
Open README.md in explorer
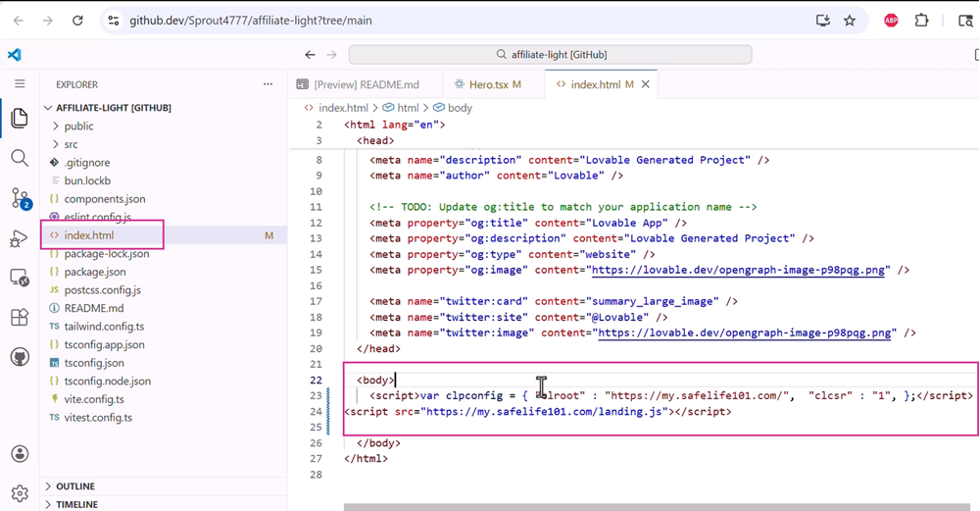[94, 308]
